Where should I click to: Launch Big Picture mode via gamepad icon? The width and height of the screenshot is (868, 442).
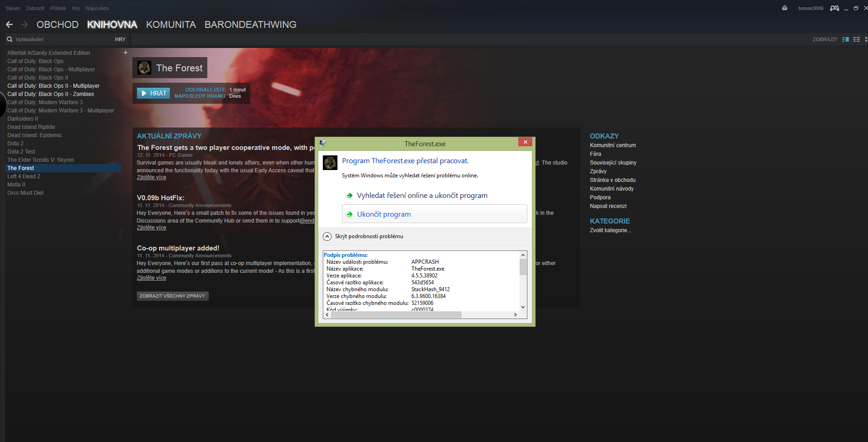[834, 8]
